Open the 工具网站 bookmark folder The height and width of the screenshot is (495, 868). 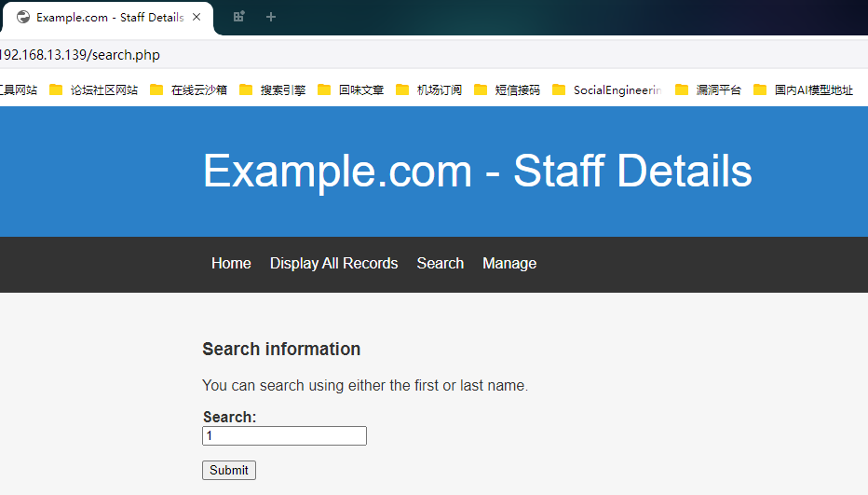click(x=19, y=89)
